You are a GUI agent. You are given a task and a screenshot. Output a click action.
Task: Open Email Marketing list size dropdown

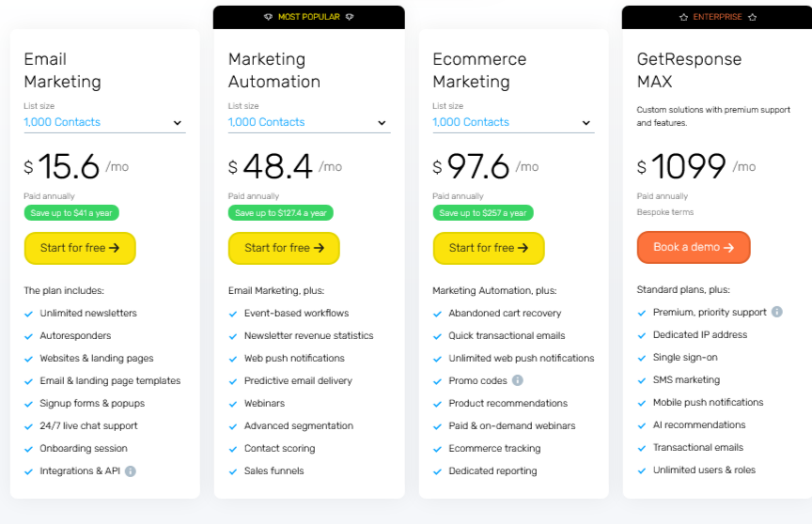104,123
